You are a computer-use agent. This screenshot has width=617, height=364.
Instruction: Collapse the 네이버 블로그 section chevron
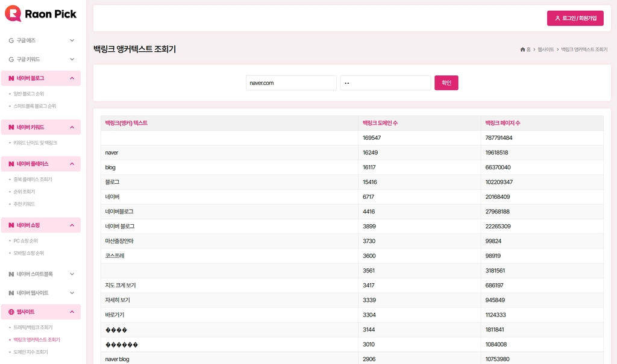[x=72, y=78]
